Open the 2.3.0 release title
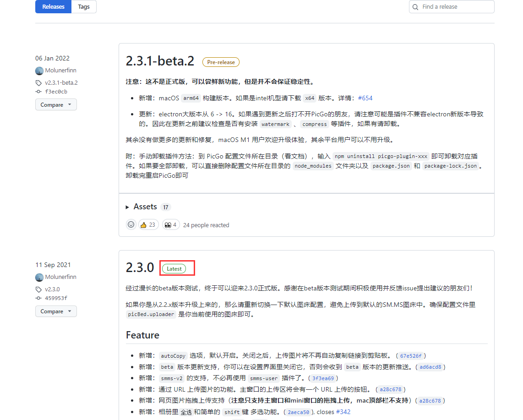The height and width of the screenshot is (420, 523). tap(140, 268)
